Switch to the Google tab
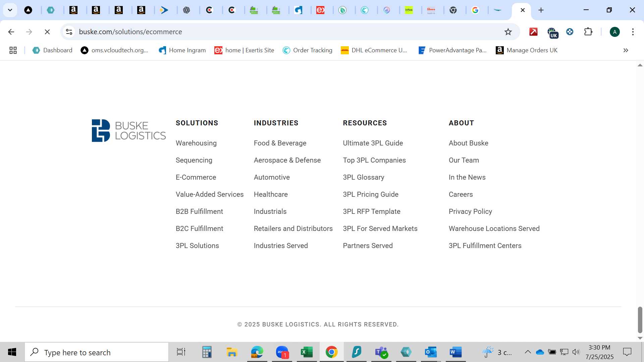644x362 pixels. pos(475,10)
